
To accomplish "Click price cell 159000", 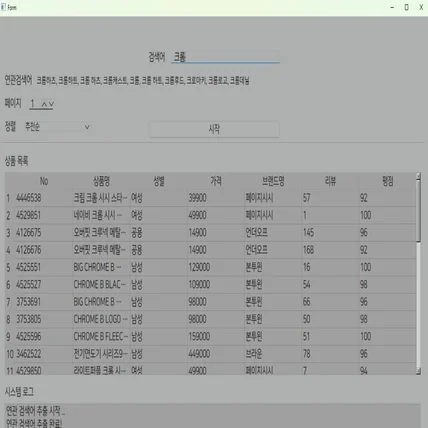I will coord(216,337).
